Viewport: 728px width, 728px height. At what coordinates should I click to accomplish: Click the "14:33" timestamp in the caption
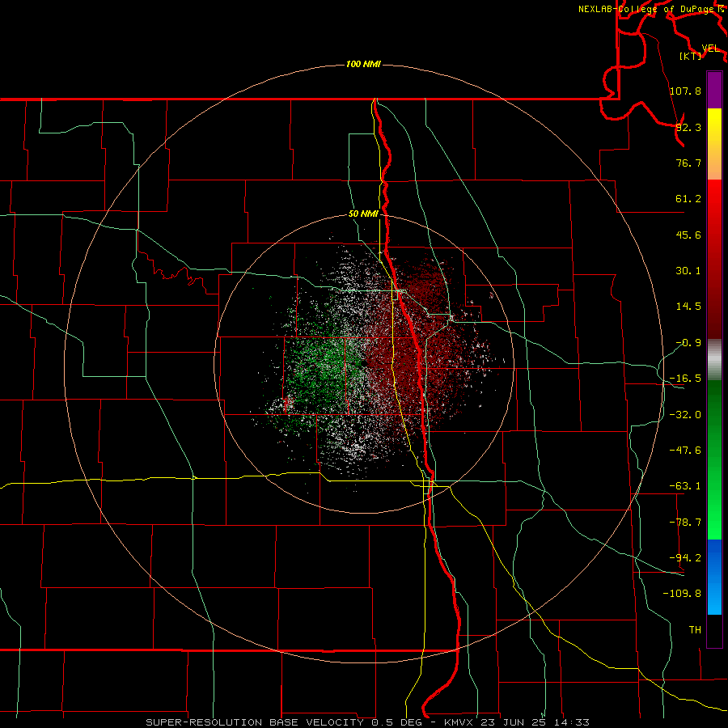(573, 722)
